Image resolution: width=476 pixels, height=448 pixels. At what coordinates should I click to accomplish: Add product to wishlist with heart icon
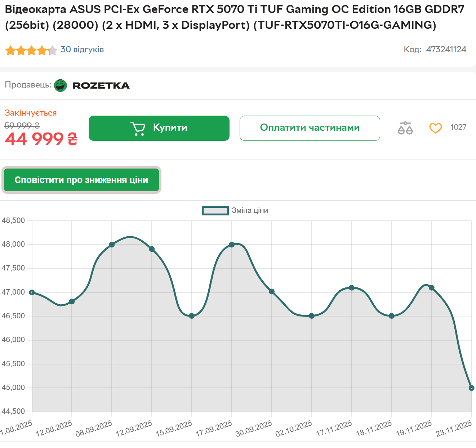tap(435, 128)
